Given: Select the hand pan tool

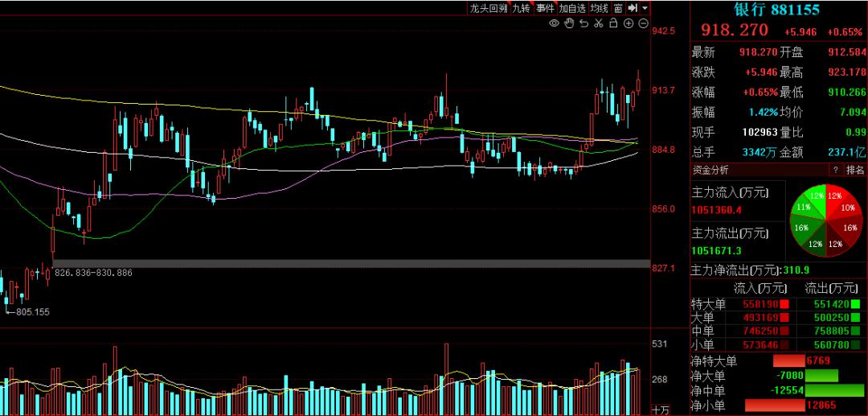Looking at the screenshot, I should [x=568, y=23].
